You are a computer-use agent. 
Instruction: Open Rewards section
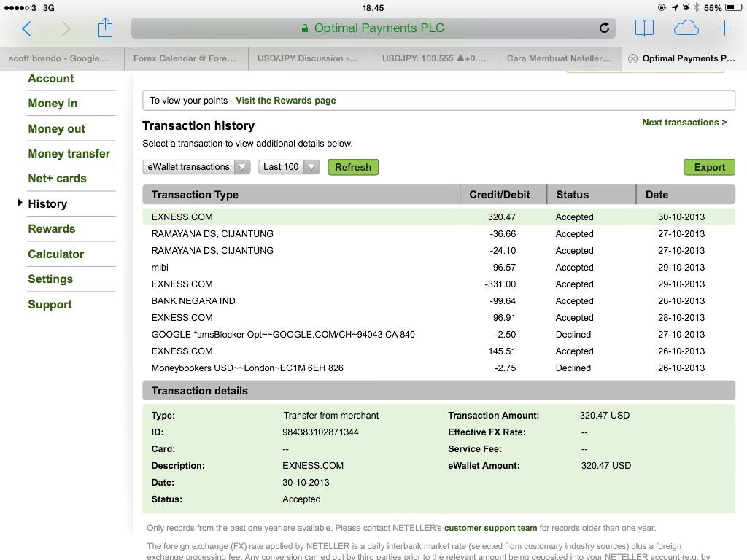click(x=52, y=228)
